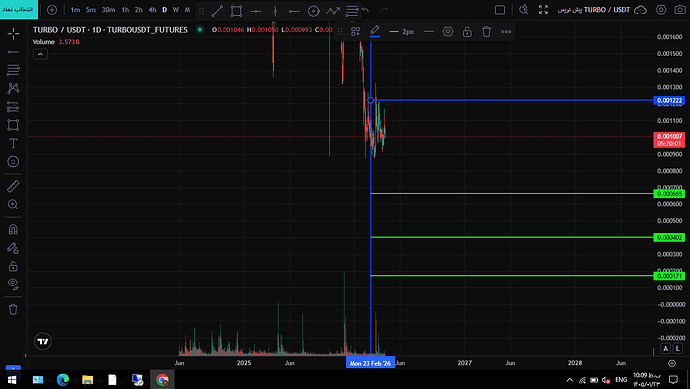The width and height of the screenshot is (690, 389).
Task: Undo the last chart action
Action: (366, 10)
